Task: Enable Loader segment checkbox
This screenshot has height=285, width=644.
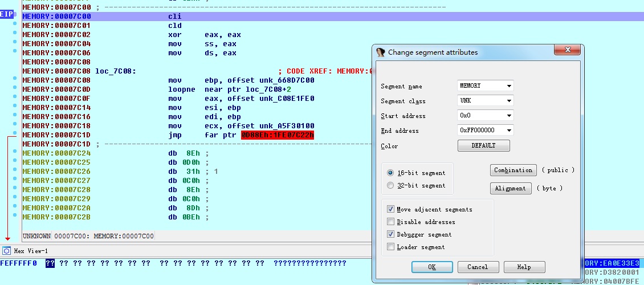Action: click(x=390, y=247)
